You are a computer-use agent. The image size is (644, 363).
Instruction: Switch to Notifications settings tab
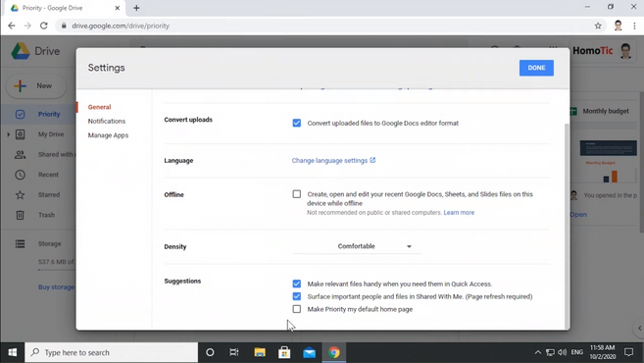click(107, 121)
